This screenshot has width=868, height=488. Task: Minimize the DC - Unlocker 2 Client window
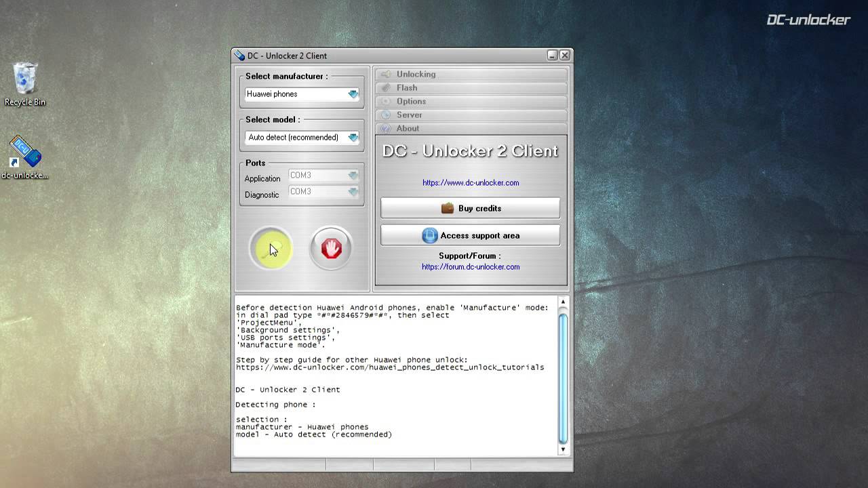[553, 56]
